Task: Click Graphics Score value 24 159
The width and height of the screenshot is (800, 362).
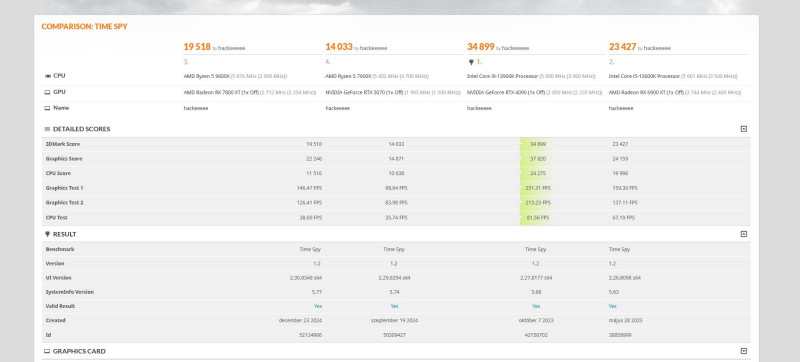Action: (620, 159)
